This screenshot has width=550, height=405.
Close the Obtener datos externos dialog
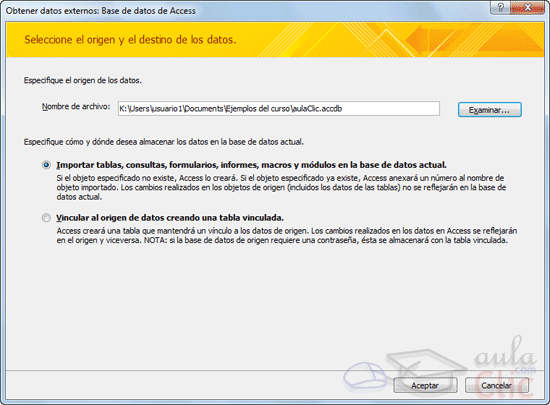click(528, 7)
